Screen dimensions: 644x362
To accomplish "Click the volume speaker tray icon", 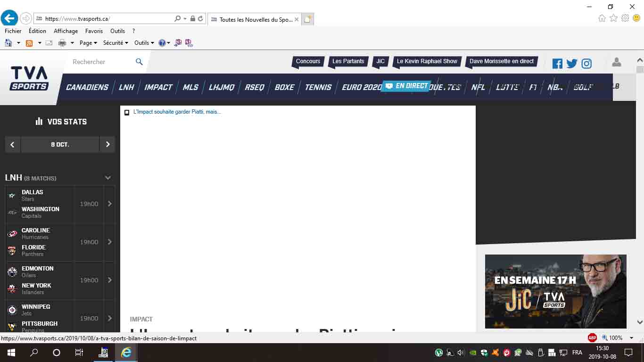I will point(461,353).
